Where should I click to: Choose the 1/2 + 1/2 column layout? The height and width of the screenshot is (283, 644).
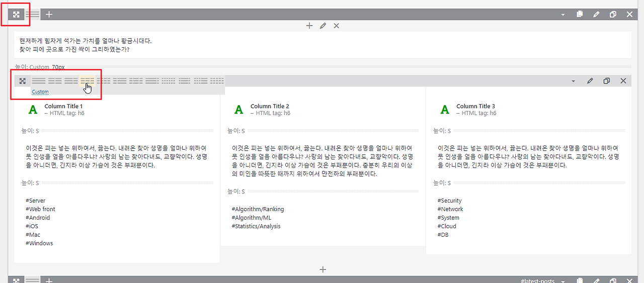[55, 81]
